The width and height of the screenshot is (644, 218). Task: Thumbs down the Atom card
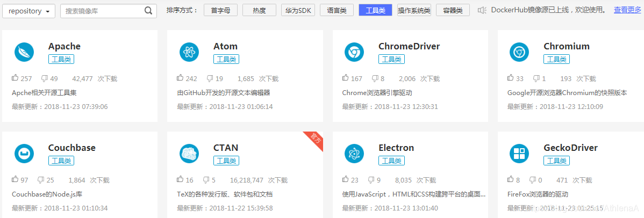(x=210, y=78)
